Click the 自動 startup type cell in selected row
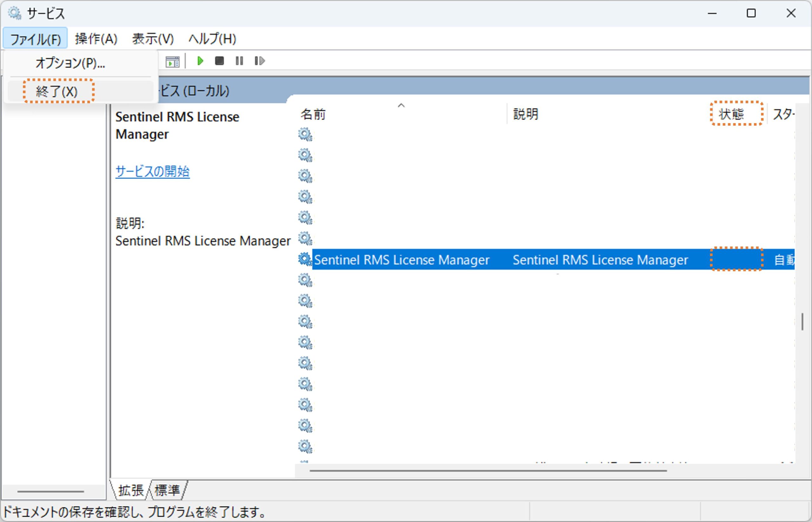Screen dimensions: 812x522 784,260
